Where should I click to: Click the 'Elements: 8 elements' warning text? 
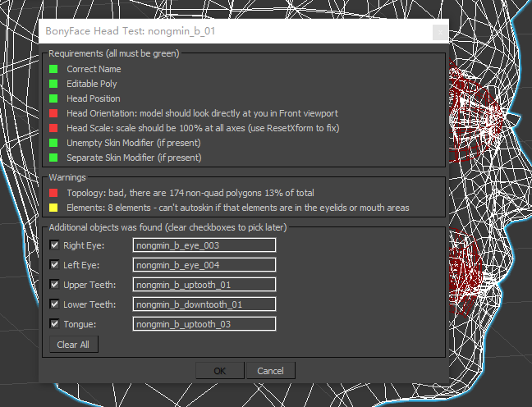pyautogui.click(x=238, y=208)
